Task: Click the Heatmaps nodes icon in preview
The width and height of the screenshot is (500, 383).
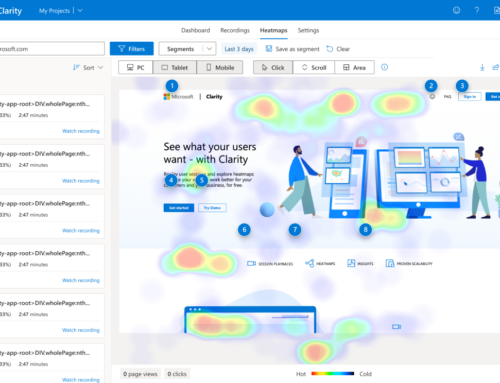Action: click(309, 263)
